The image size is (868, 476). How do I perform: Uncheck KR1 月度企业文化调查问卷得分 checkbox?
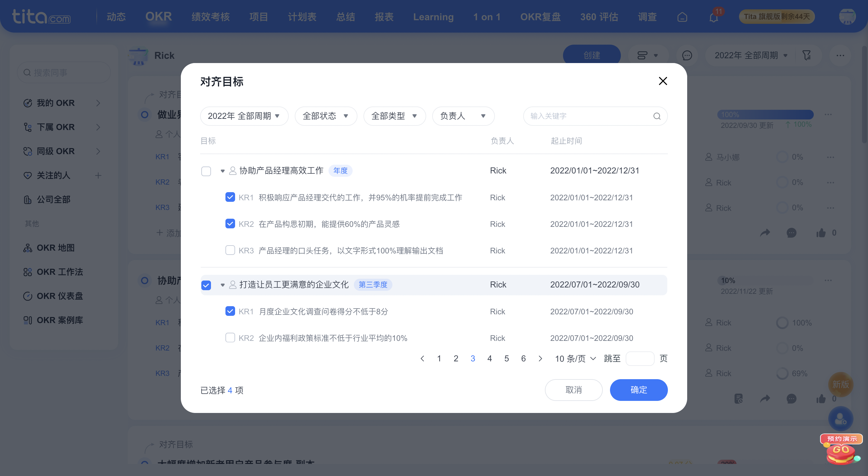[230, 311]
